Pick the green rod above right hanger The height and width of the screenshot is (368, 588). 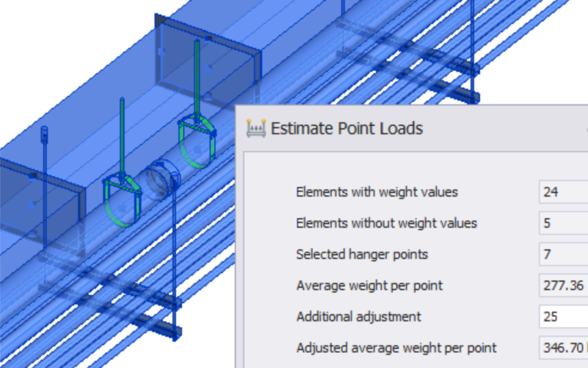click(x=197, y=76)
